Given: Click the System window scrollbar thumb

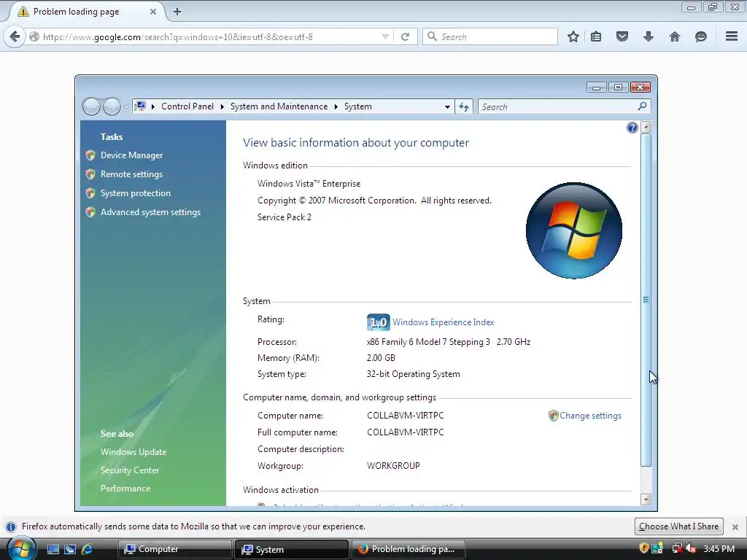Looking at the screenshot, I should coord(646,300).
